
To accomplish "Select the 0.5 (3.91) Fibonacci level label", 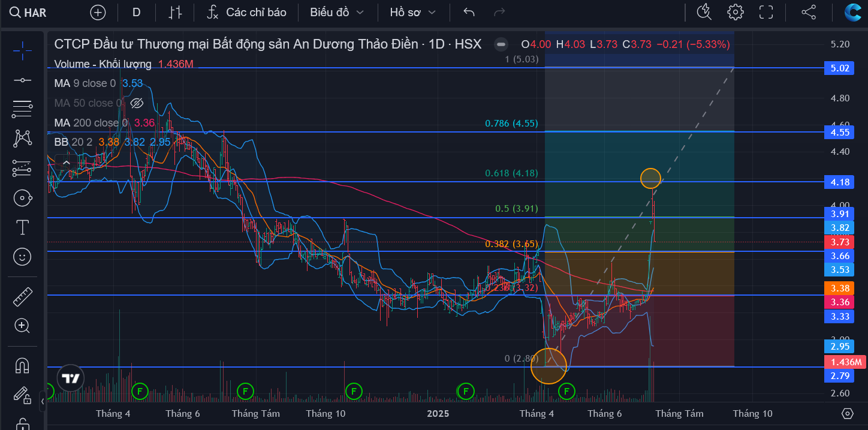I will 516,209.
